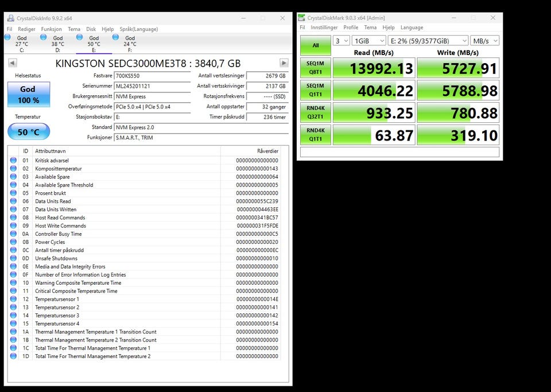This screenshot has width=551, height=392.
Task: Open unit dropdown showing MB/s
Action: point(485,41)
